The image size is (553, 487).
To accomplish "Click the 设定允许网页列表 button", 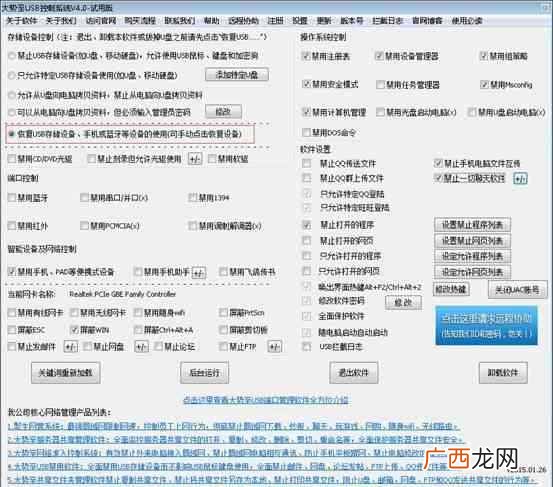I will (472, 272).
